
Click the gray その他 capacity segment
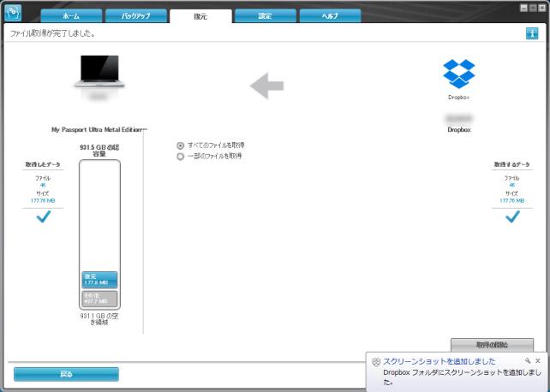99,299
